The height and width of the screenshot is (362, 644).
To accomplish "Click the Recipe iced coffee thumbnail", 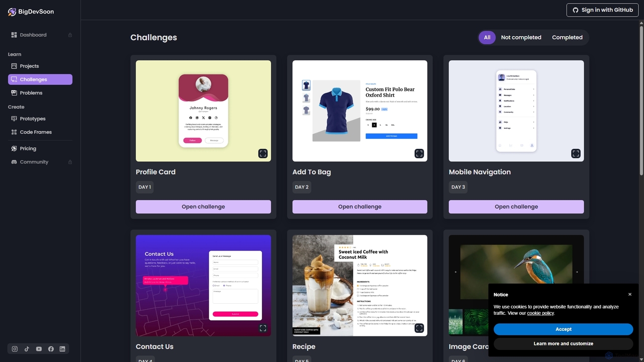I will [x=360, y=286].
